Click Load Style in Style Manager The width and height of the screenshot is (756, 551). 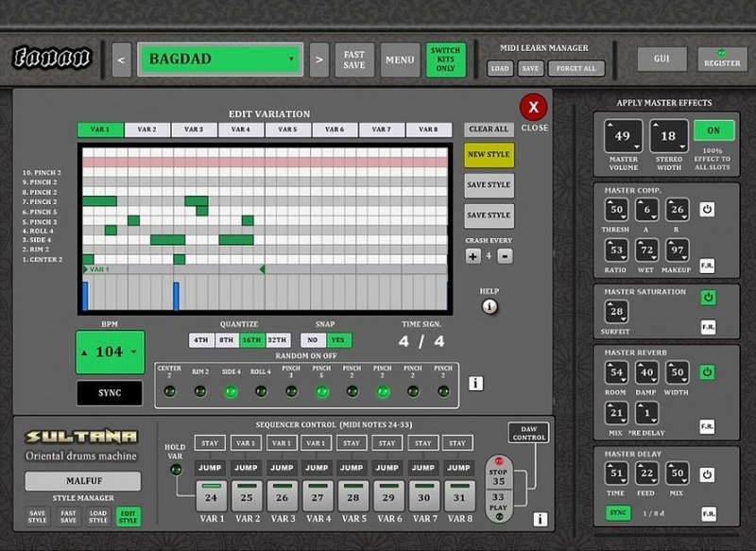coord(98,516)
